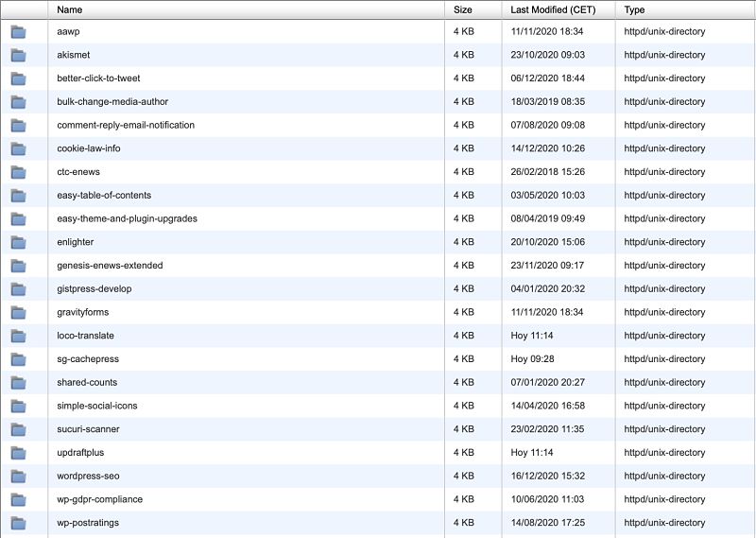Screen dimensions: 756x538
Task: Open the aawp folder name
Action: (68, 32)
